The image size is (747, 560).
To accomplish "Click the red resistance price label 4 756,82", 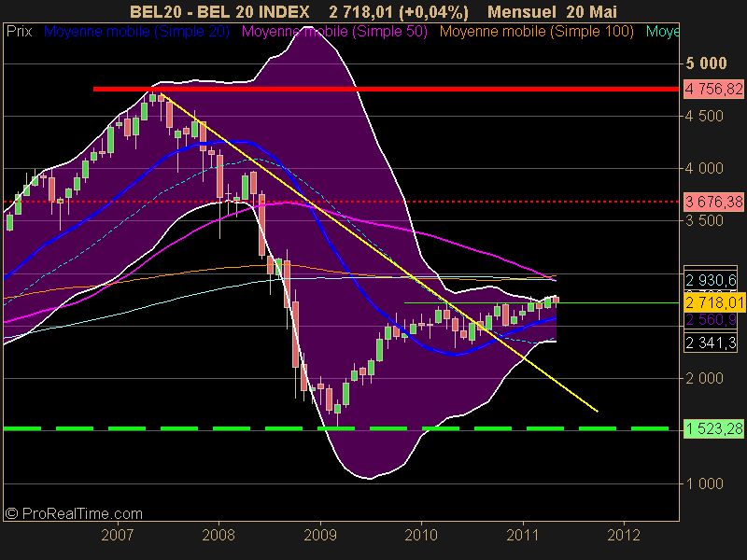I will click(x=713, y=89).
